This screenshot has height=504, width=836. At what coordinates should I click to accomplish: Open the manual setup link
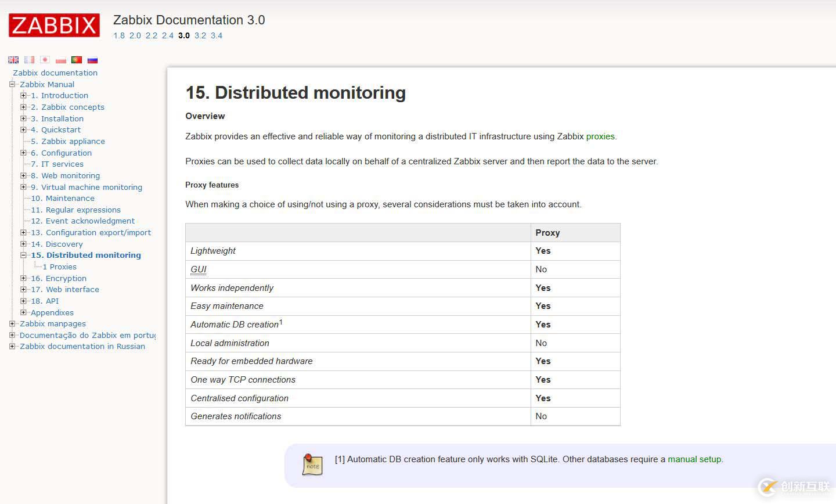point(694,459)
